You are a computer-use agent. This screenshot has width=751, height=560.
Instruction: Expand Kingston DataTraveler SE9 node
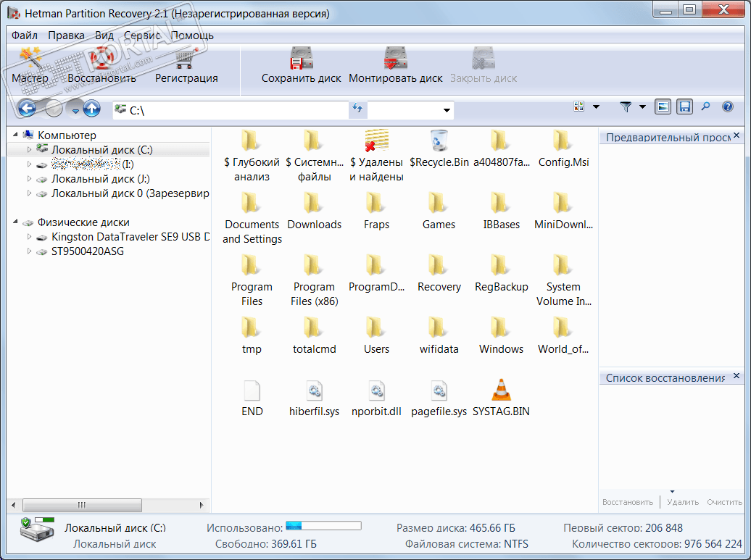(x=29, y=237)
